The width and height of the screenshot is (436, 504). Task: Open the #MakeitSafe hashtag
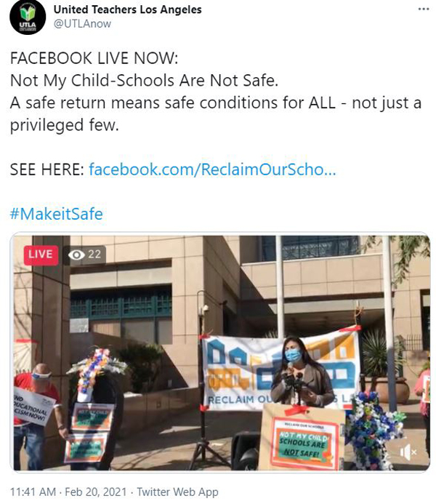[x=56, y=214]
